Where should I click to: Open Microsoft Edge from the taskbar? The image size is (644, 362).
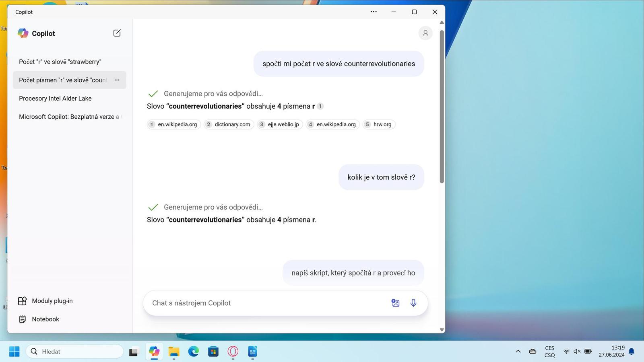tap(194, 352)
